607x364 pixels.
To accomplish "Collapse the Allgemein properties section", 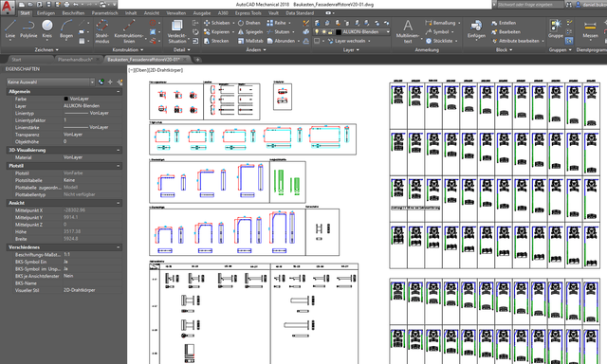I will [118, 92].
